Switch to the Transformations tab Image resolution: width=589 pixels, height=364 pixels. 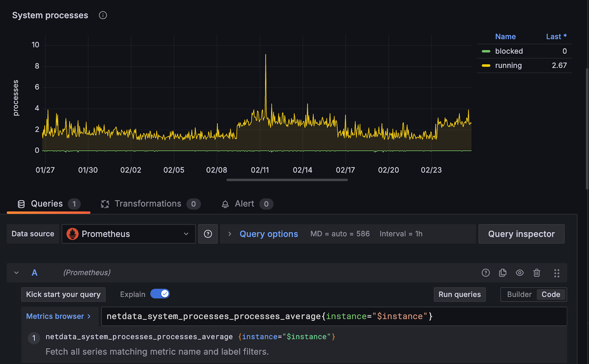click(x=148, y=204)
